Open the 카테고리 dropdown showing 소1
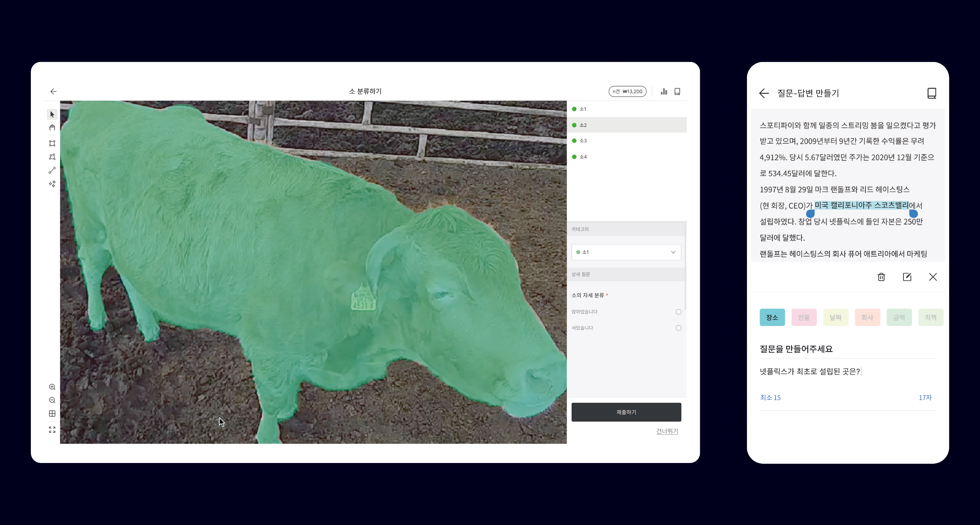Viewport: 980px width, 525px height. pyautogui.click(x=626, y=252)
